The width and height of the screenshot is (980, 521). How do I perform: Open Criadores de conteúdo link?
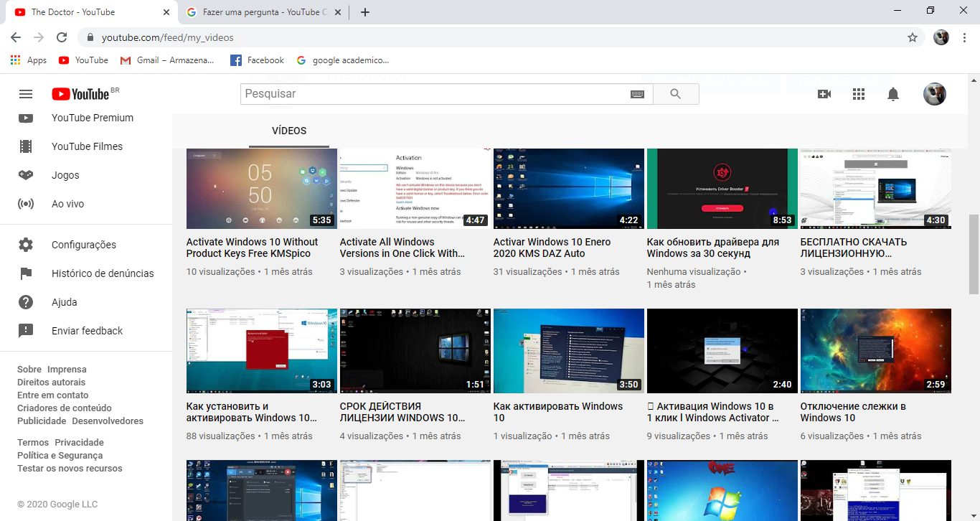point(65,408)
